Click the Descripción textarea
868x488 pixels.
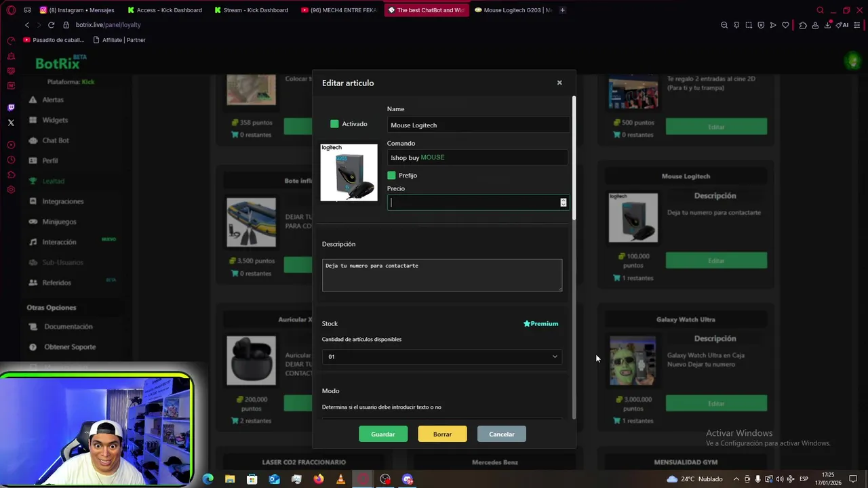(x=442, y=275)
